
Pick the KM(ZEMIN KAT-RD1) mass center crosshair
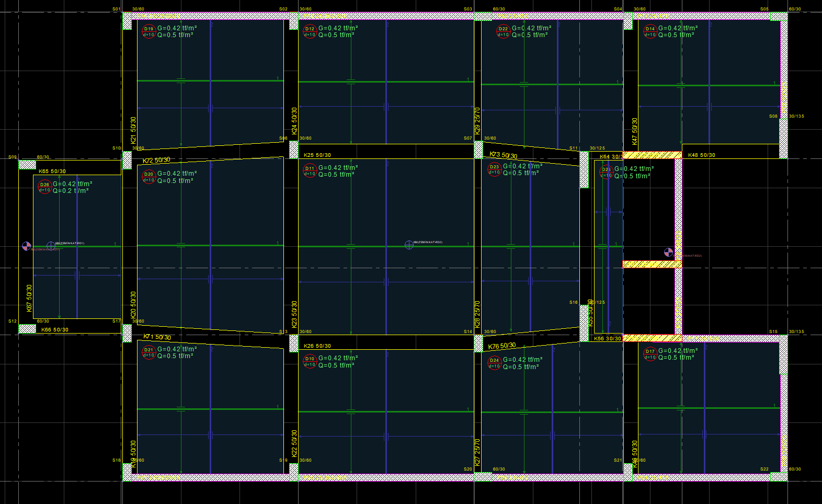[51, 245]
